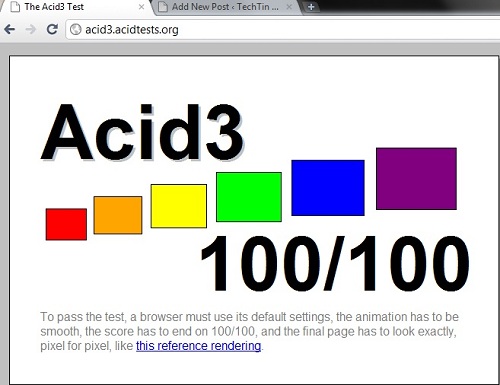Click the 100/100 score text
This screenshot has width=500, height=385.
coord(335,264)
